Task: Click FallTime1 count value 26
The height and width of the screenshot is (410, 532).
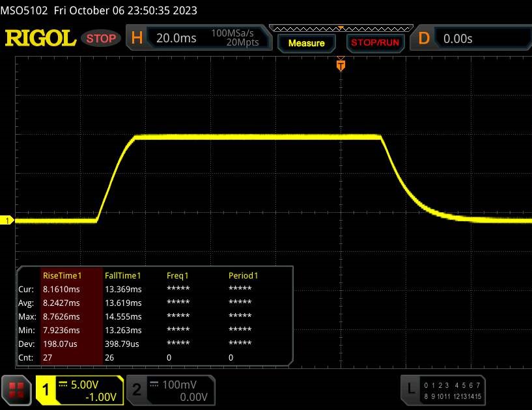Action: 109,357
